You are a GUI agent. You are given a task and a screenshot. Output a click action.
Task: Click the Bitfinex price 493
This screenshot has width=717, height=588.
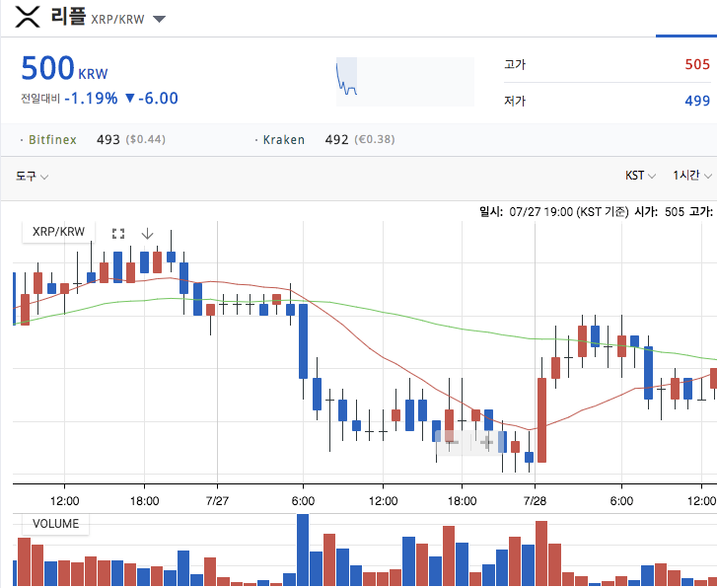(x=108, y=139)
